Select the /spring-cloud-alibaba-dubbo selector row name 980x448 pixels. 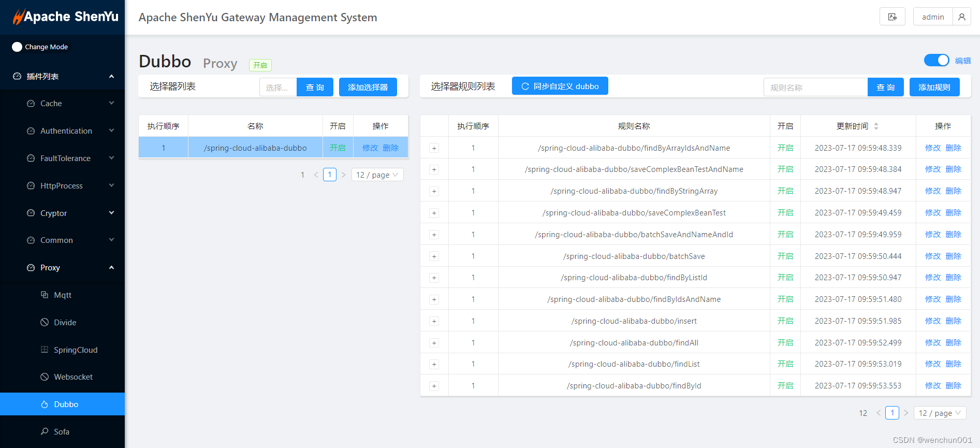coord(255,148)
